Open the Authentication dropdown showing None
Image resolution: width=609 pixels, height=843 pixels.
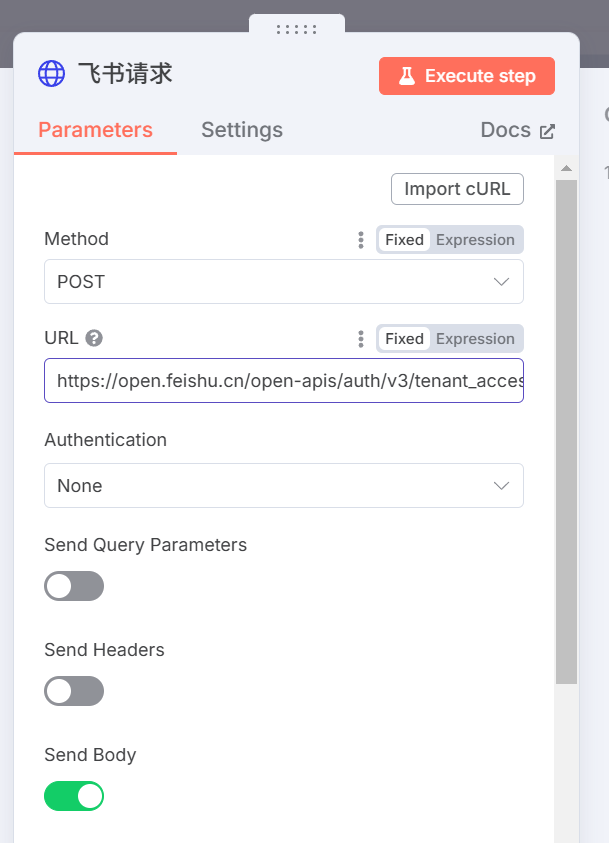(x=284, y=485)
